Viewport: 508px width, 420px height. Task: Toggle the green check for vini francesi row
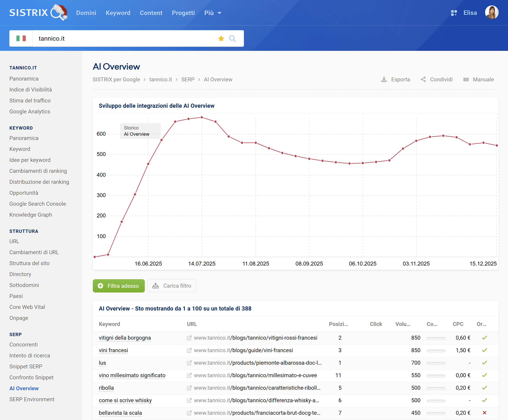coord(485,350)
